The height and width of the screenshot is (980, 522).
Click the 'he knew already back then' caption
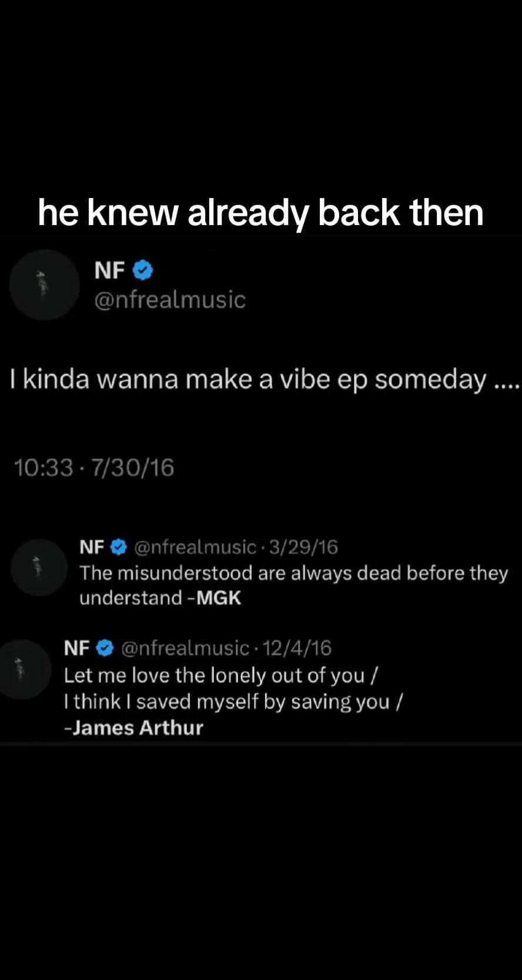(x=260, y=213)
